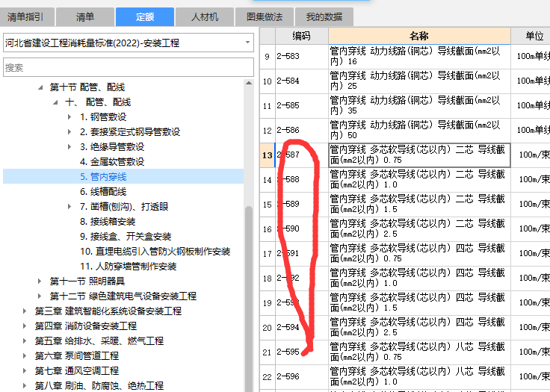Click name cell 多芯软导线 二芯 2.5

[419, 229]
